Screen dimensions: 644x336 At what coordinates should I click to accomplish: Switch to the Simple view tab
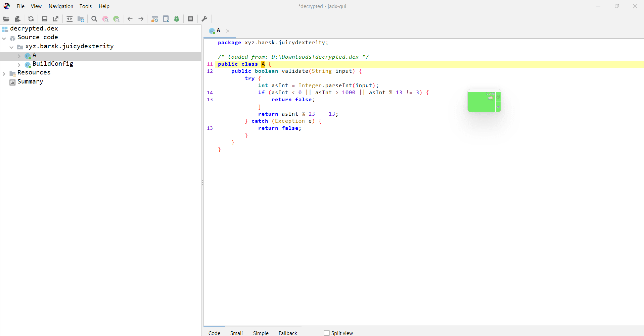(x=261, y=333)
